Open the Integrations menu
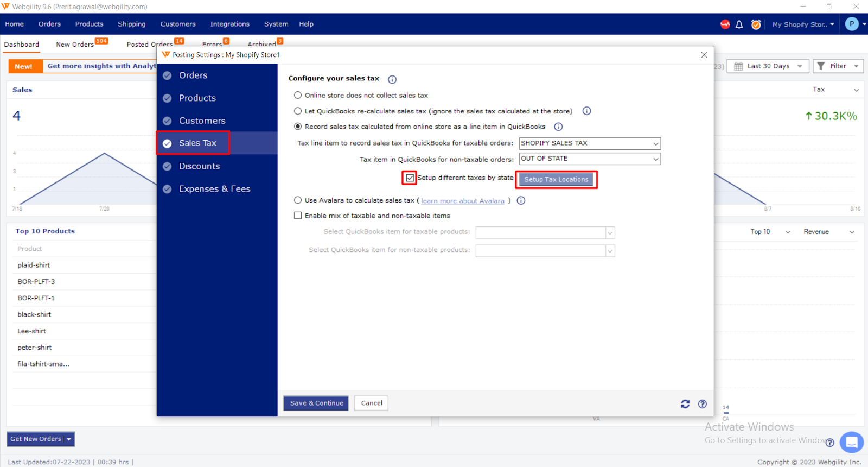Viewport: 868px width, 467px height. [x=230, y=24]
